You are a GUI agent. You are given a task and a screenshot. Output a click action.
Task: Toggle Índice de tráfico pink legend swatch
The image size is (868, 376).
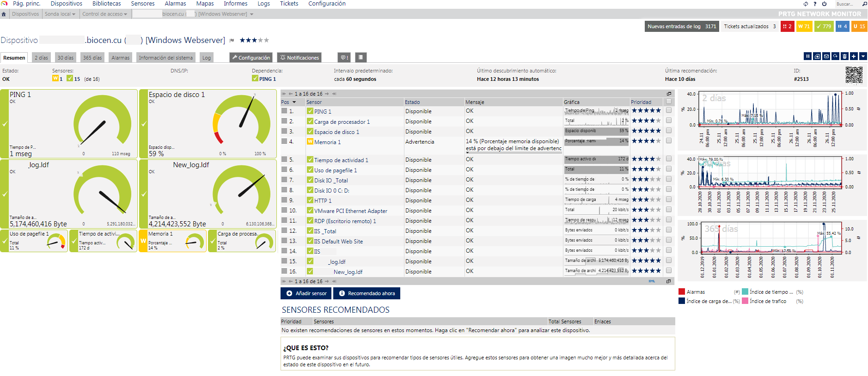pos(745,301)
